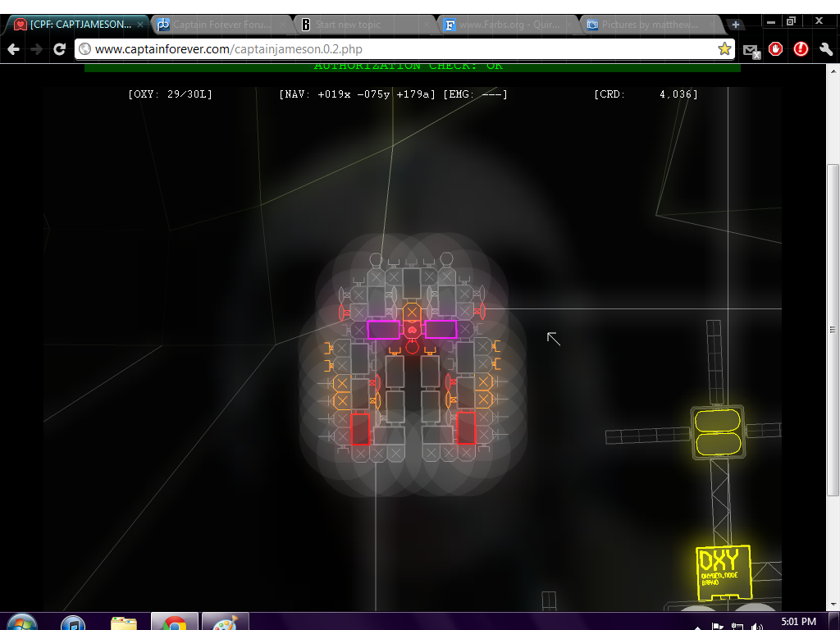Close the CPF: CAPTJAMESON tab

[x=140, y=25]
